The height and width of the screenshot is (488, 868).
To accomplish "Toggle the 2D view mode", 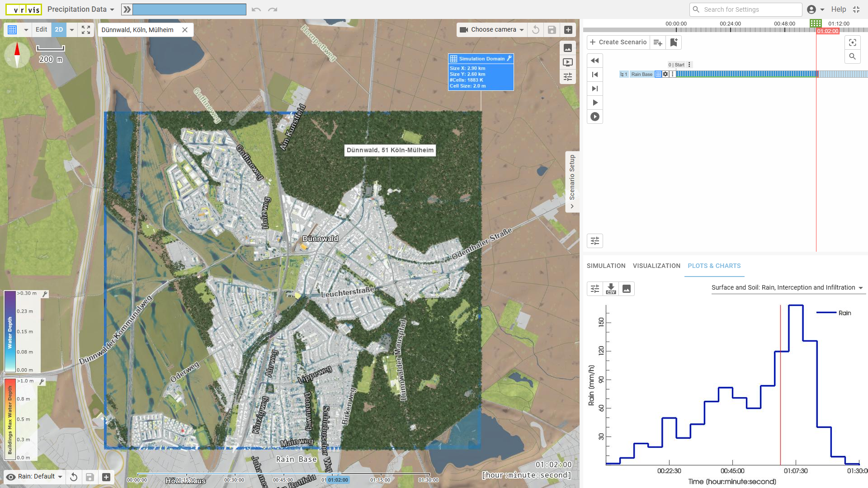I will [59, 30].
